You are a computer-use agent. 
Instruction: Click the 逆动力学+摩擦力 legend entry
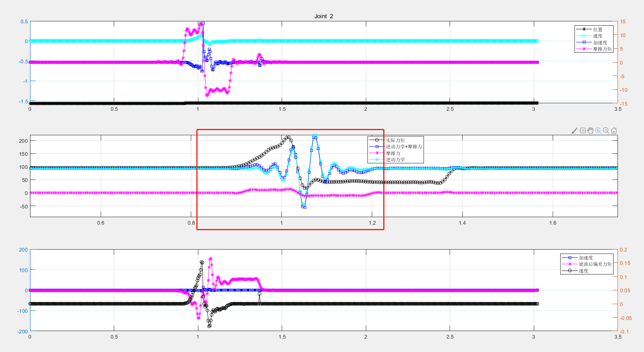coord(404,147)
